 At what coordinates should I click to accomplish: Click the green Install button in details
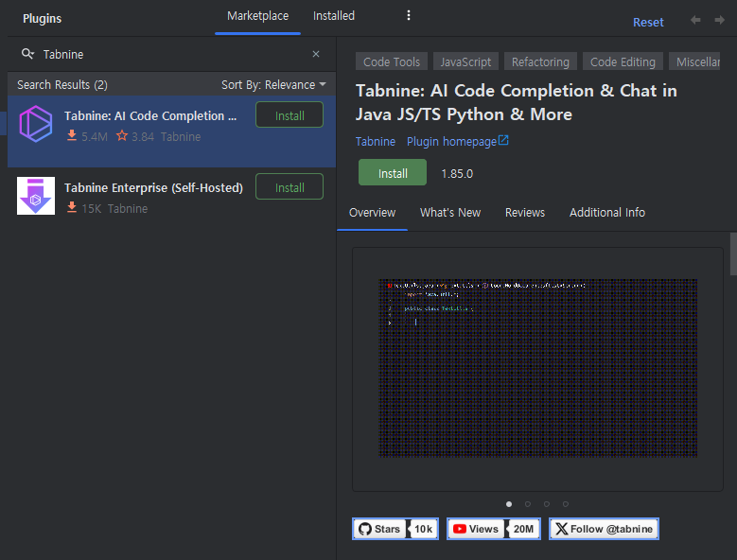pos(393,172)
